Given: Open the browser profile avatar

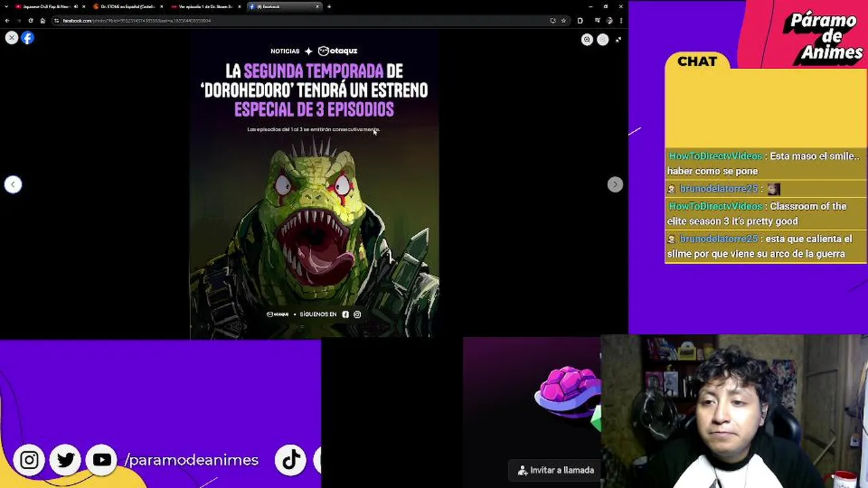Looking at the screenshot, I should 609,20.
